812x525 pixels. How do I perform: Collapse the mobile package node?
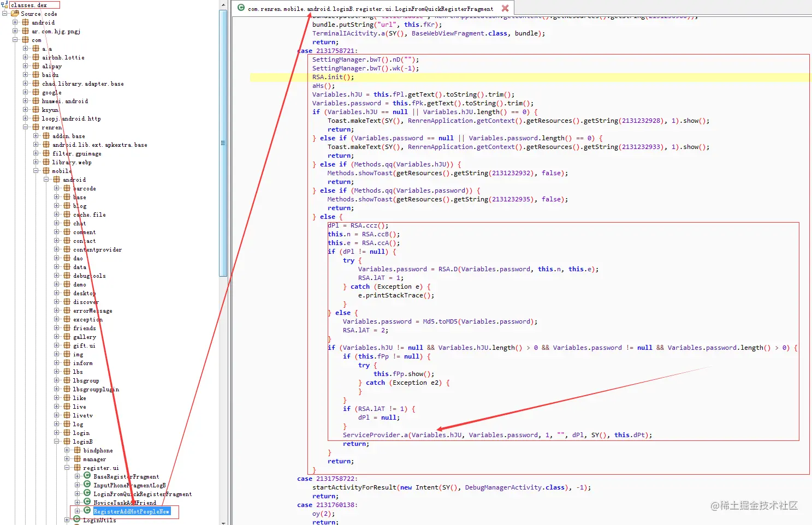[36, 171]
